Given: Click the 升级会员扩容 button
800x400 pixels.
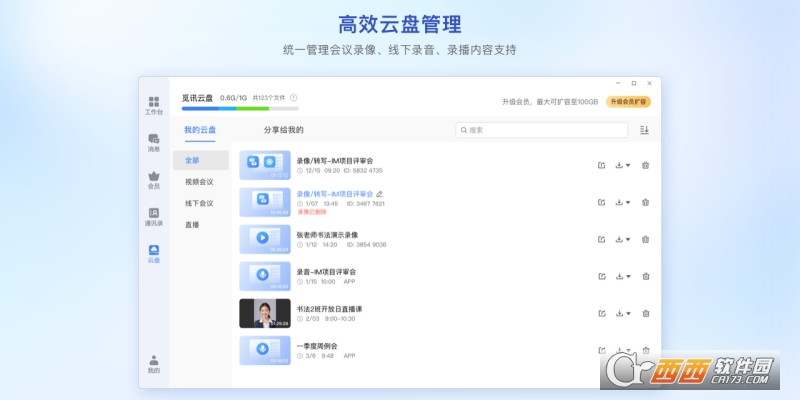Looking at the screenshot, I should click(629, 102).
